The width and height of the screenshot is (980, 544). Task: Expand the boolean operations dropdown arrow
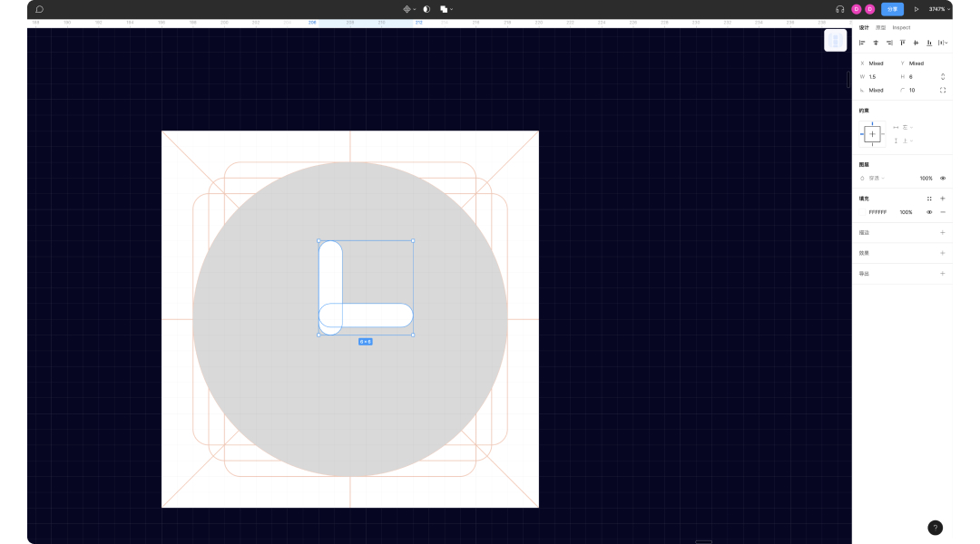pos(451,9)
